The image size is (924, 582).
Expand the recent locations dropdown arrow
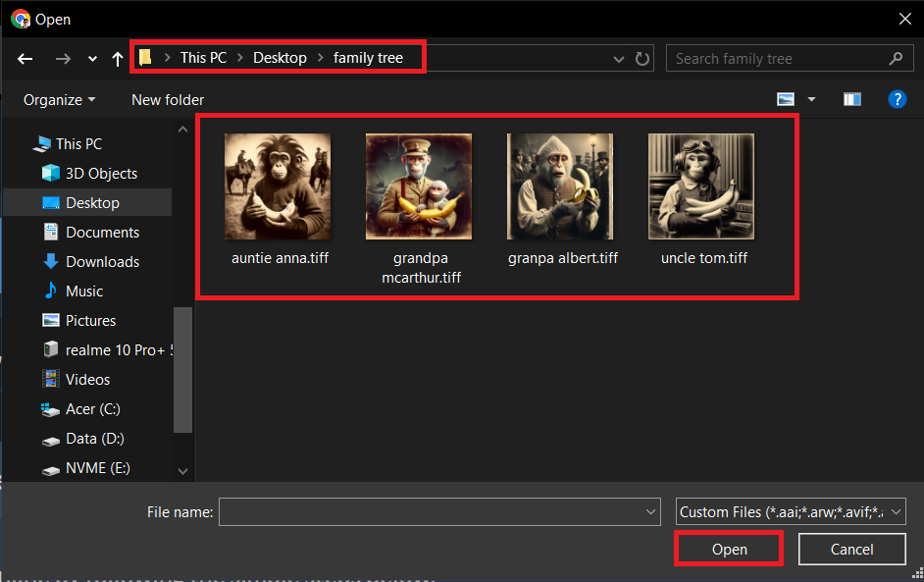pyautogui.click(x=91, y=59)
